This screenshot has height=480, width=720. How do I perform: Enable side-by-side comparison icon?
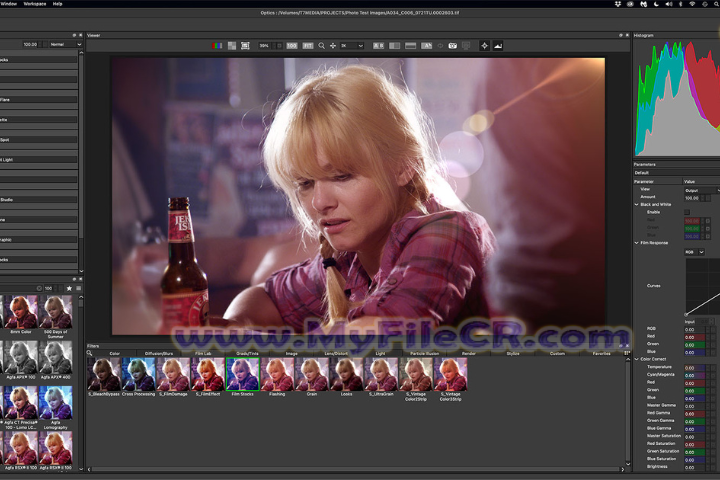point(394,45)
